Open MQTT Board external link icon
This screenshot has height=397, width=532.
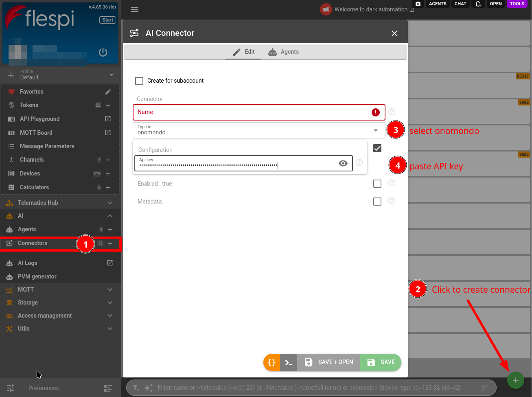point(108,133)
